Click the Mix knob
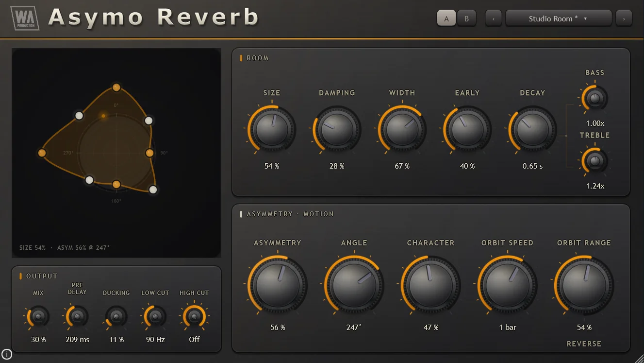The image size is (644, 363). tap(38, 317)
